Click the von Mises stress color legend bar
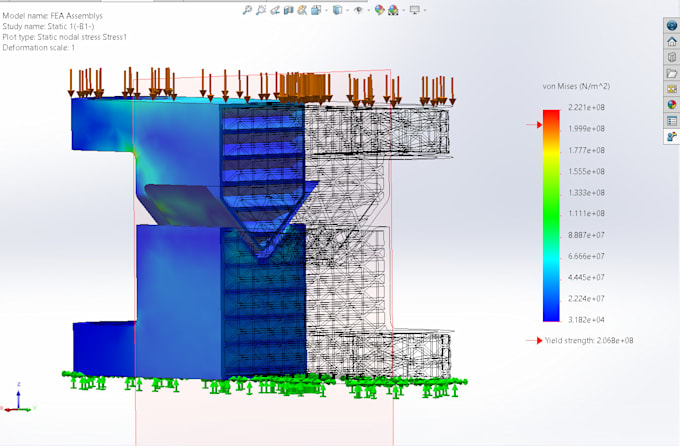680x446 pixels. tap(551, 216)
